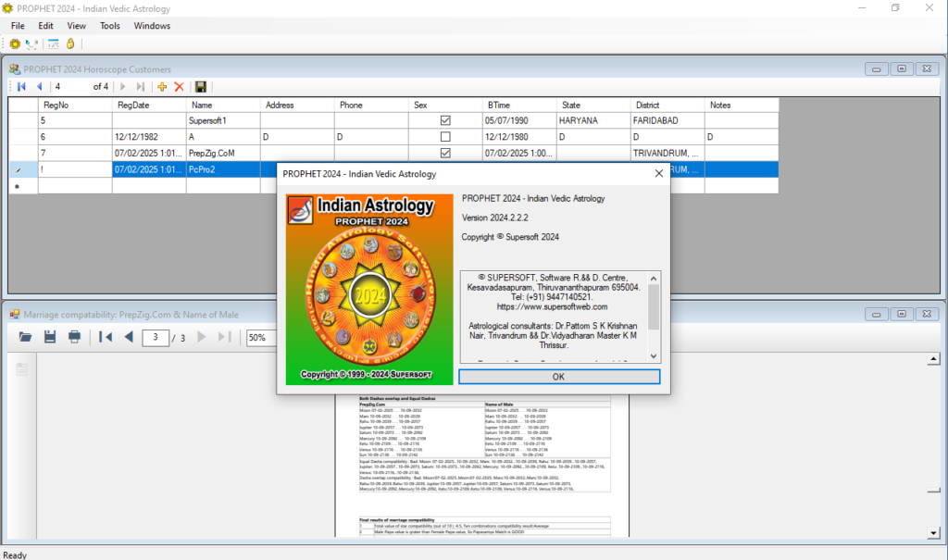Viewport: 948px width, 560px height.
Task: Save the marriage compatibility report
Action: click(50, 337)
